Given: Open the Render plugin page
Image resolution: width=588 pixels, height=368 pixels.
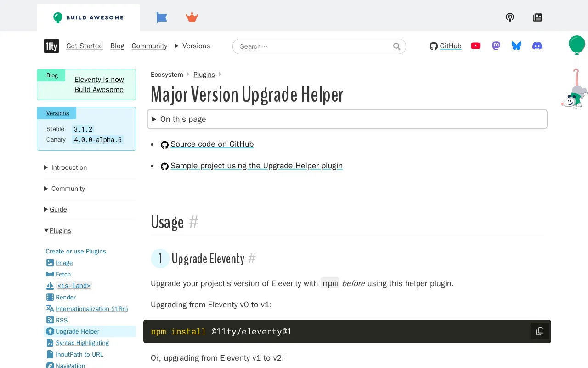Looking at the screenshot, I should point(66,297).
